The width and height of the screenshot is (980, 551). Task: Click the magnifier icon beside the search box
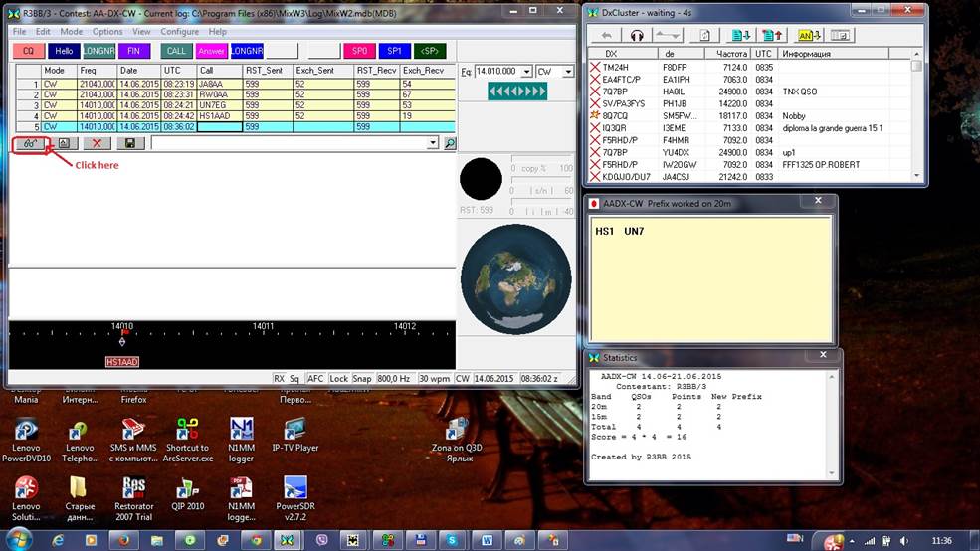[449, 143]
